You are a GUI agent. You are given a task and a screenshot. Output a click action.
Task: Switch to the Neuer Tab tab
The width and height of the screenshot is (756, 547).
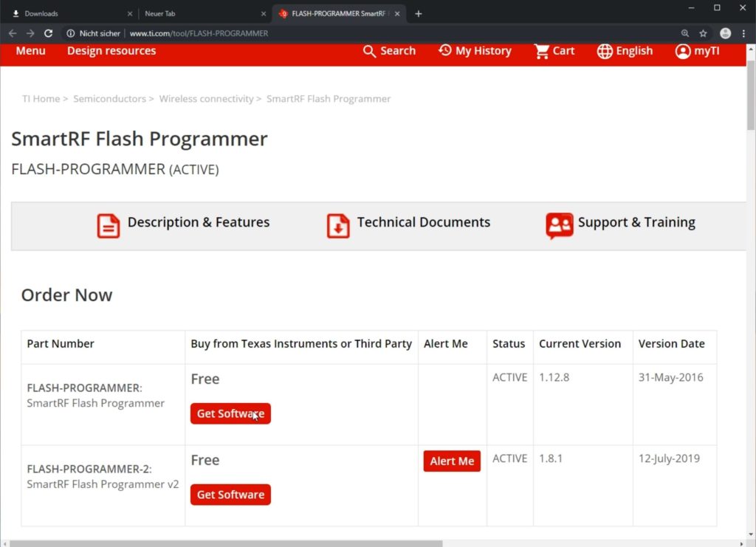pyautogui.click(x=205, y=13)
